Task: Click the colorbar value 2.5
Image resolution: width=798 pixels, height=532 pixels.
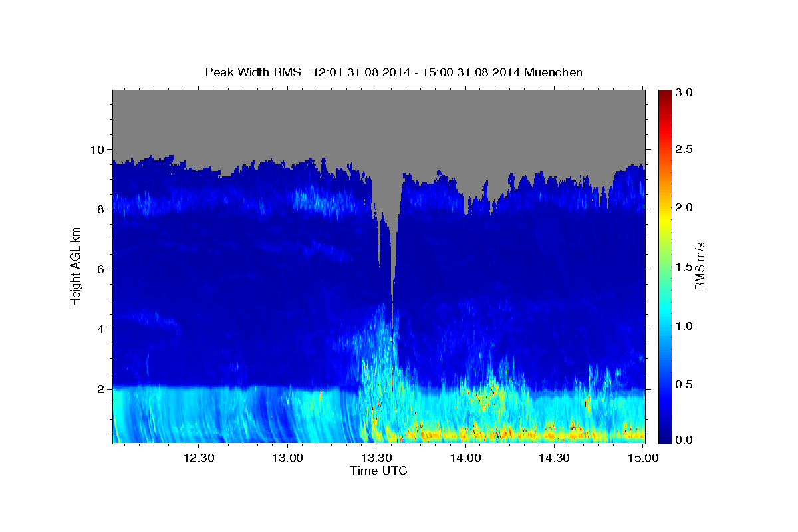Action: (685, 150)
